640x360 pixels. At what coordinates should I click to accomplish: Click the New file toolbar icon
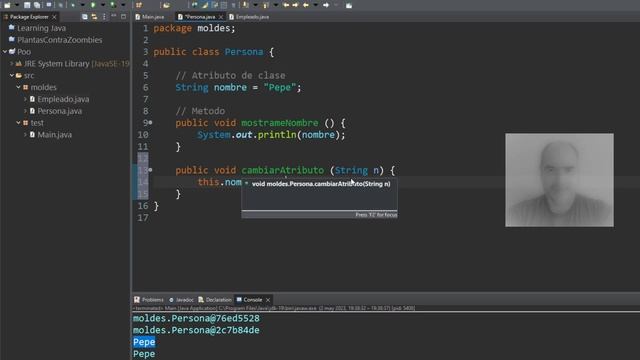coord(7,5)
